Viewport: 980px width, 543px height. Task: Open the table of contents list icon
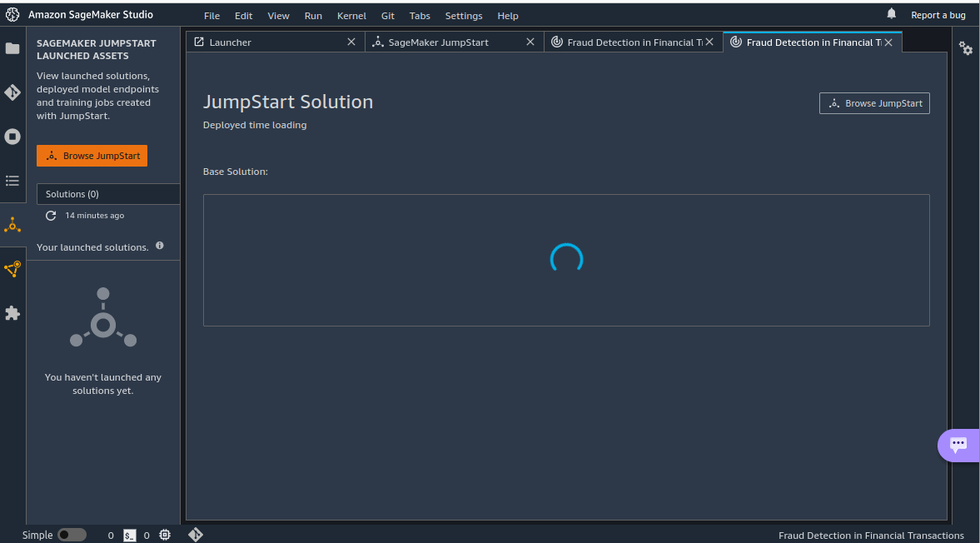click(x=12, y=181)
